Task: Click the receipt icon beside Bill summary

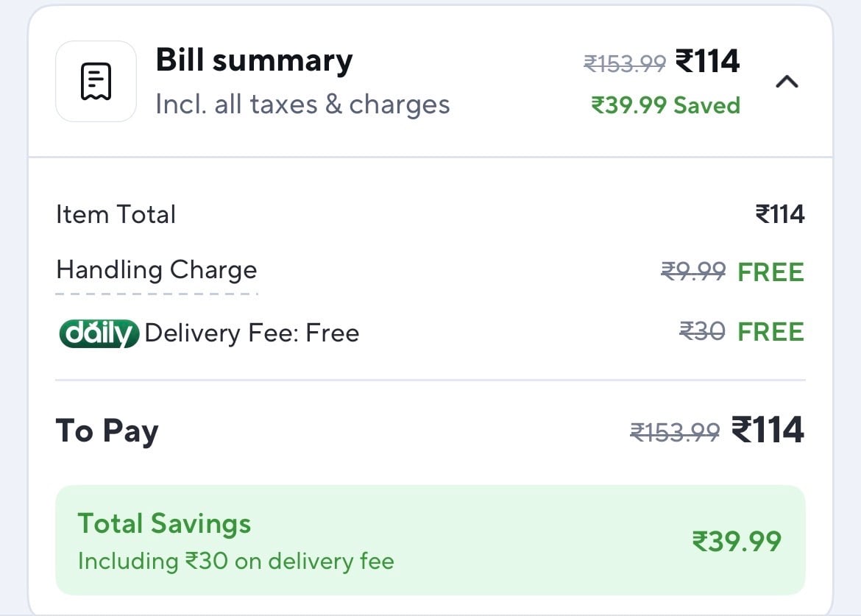Action: (x=96, y=81)
